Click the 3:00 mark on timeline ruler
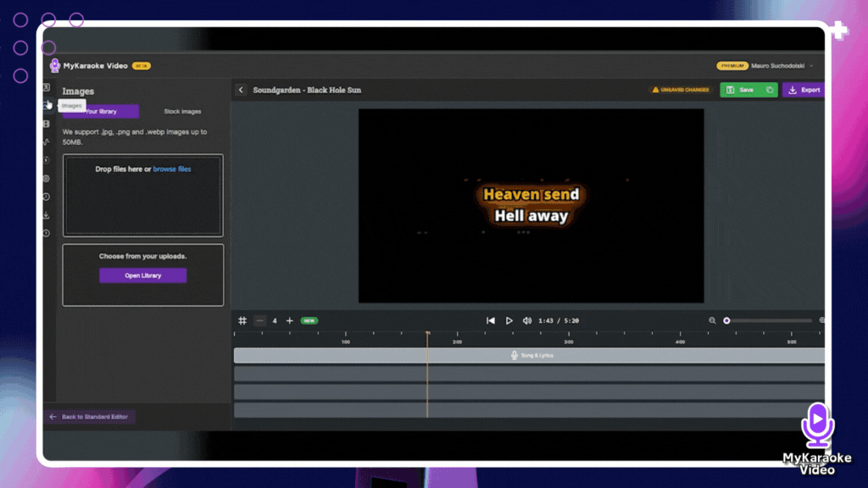 point(569,341)
